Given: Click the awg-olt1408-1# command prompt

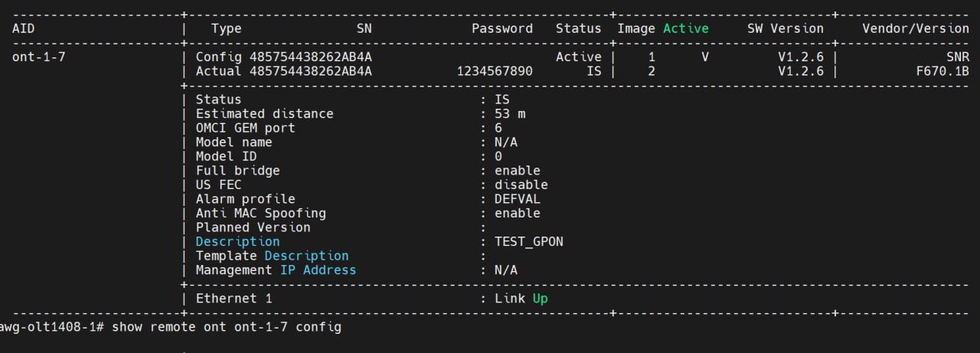Looking at the screenshot, I should click(52, 327).
